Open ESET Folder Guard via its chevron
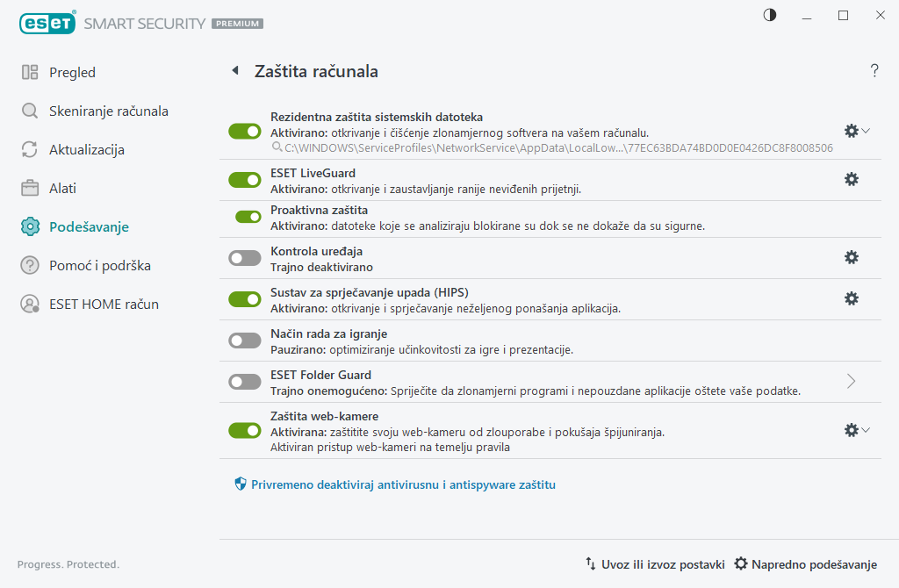899x588 pixels. coord(850,381)
